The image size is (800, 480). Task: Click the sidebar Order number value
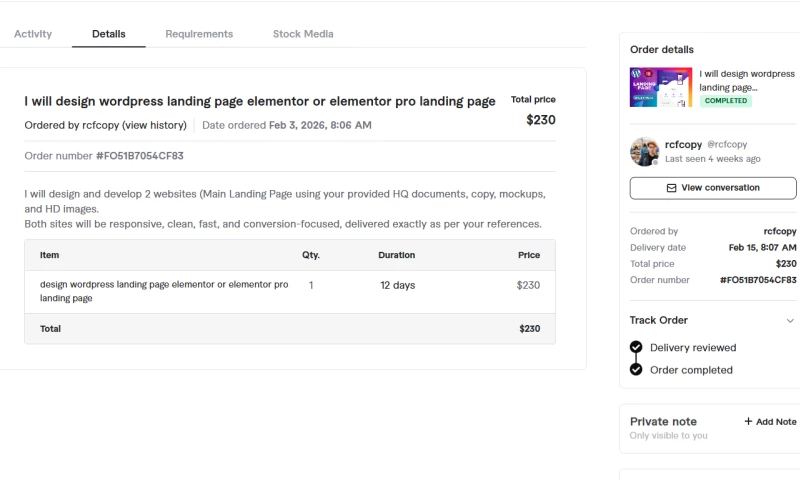coord(758,280)
